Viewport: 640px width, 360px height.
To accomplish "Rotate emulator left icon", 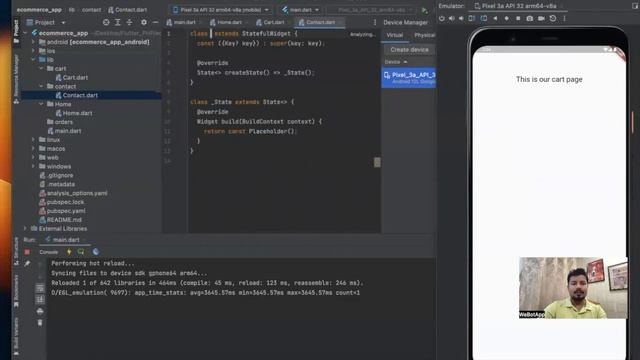I will [471, 18].
